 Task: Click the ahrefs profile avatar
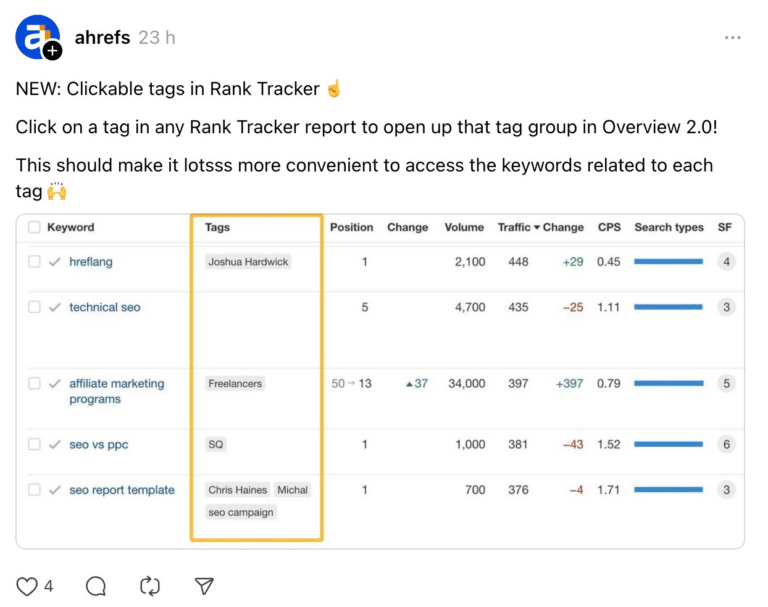point(38,38)
